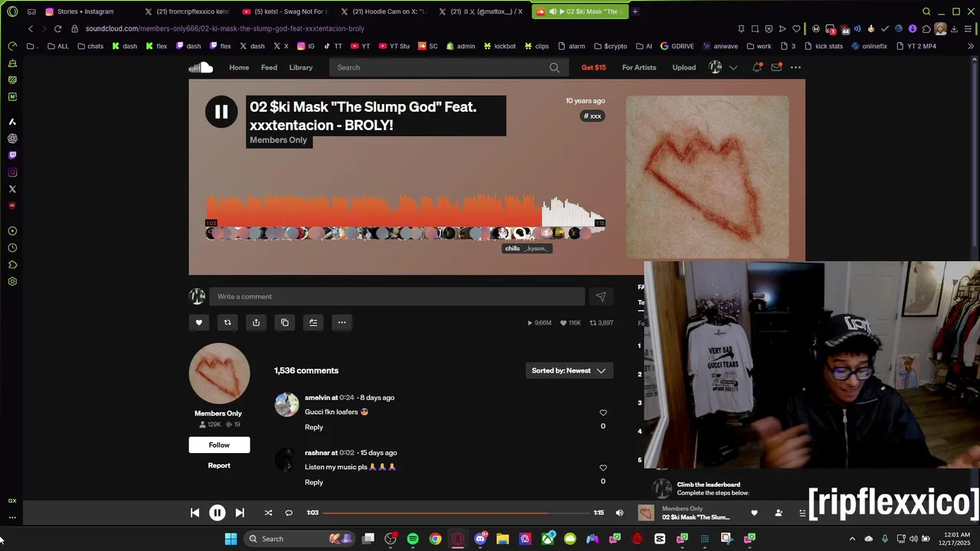Pause playback in the bottom player bar
The height and width of the screenshot is (551, 980).
[x=217, y=513]
